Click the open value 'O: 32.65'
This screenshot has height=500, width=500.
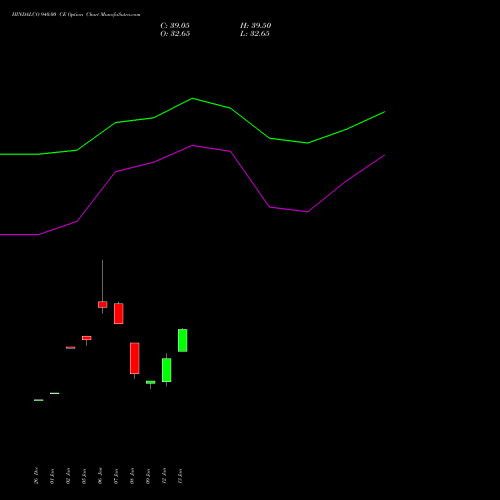175,34
